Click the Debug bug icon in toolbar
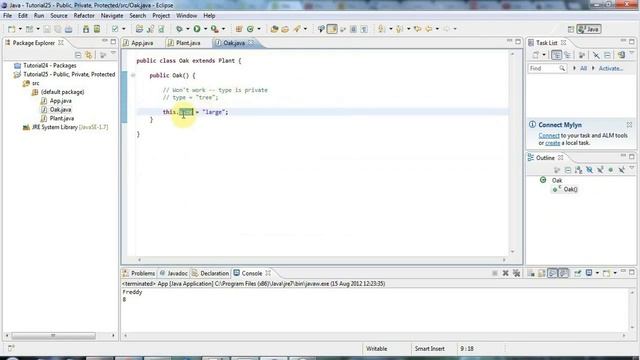The width and height of the screenshot is (640, 360). tap(179, 29)
